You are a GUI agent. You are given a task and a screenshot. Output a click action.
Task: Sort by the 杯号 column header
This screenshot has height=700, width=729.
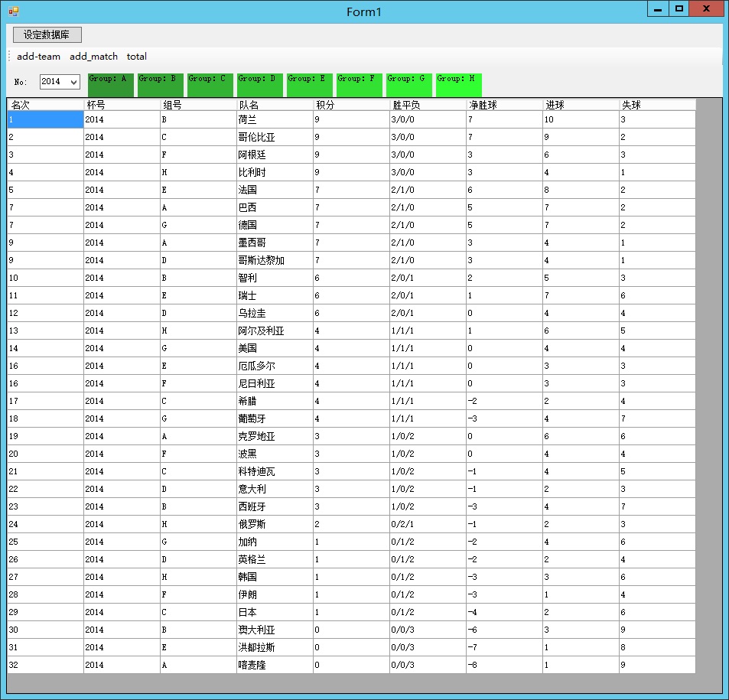pos(122,105)
